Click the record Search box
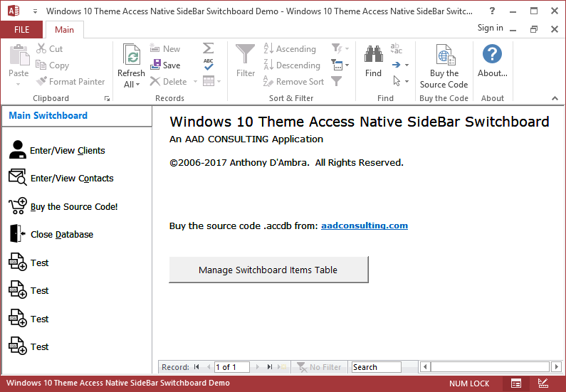 click(377, 367)
